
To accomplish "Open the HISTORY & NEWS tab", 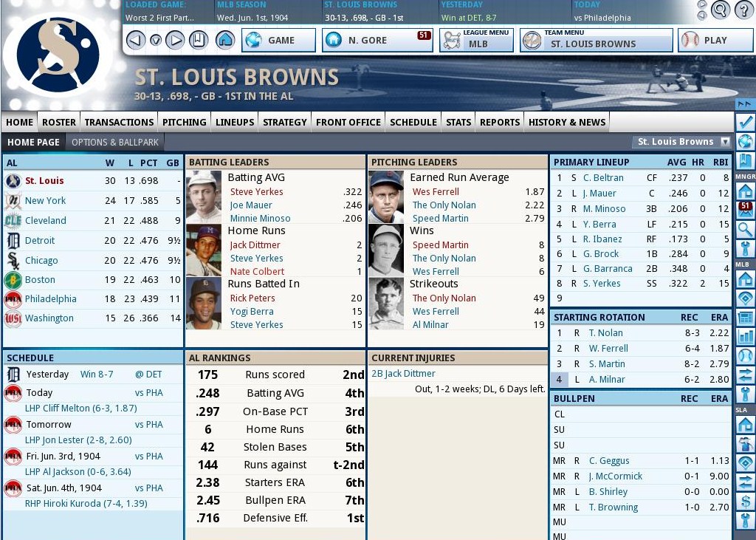I will [x=567, y=122].
